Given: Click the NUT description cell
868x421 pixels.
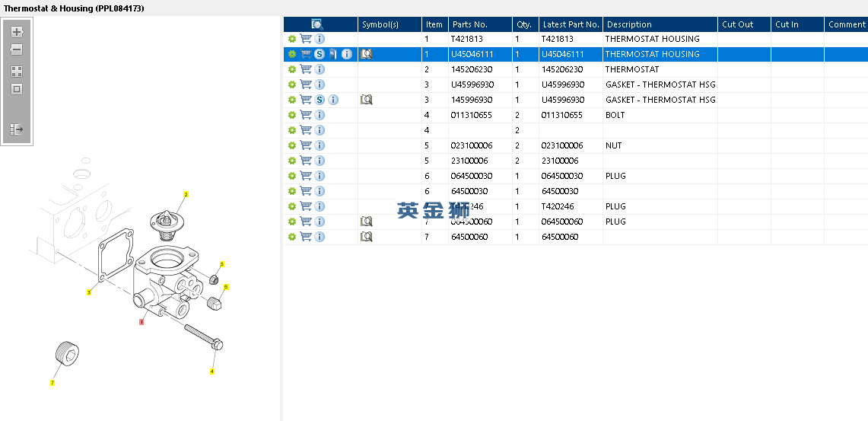Looking at the screenshot, I should coord(660,145).
